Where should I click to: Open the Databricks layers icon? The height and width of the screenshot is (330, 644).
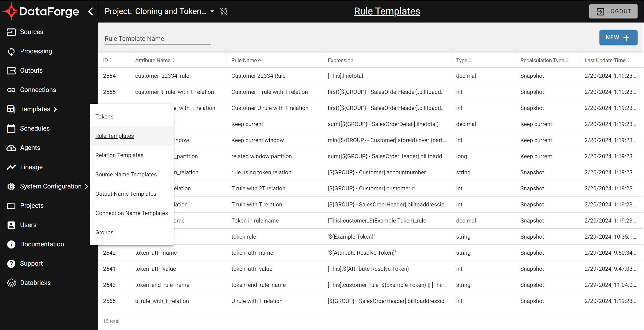(11, 283)
